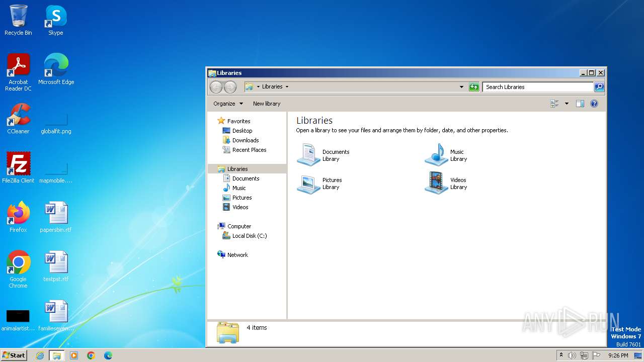This screenshot has height=362, width=644.
Task: Click the Action Center flag icon
Action: [596, 355]
